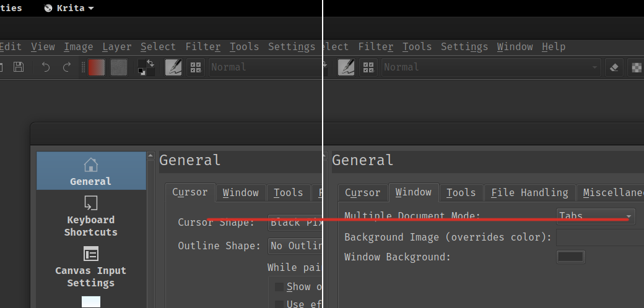The width and height of the screenshot is (644, 308).
Task: Click the Background Image path field
Action: pos(599,237)
